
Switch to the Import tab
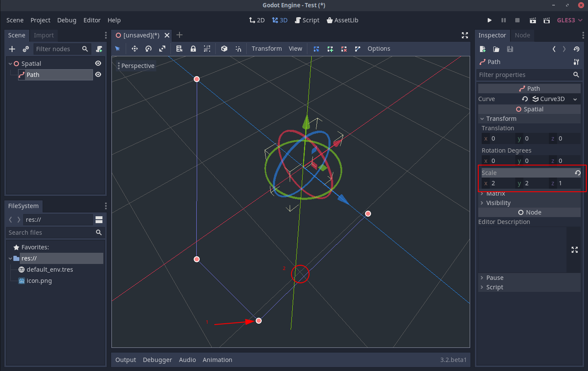[x=43, y=35]
